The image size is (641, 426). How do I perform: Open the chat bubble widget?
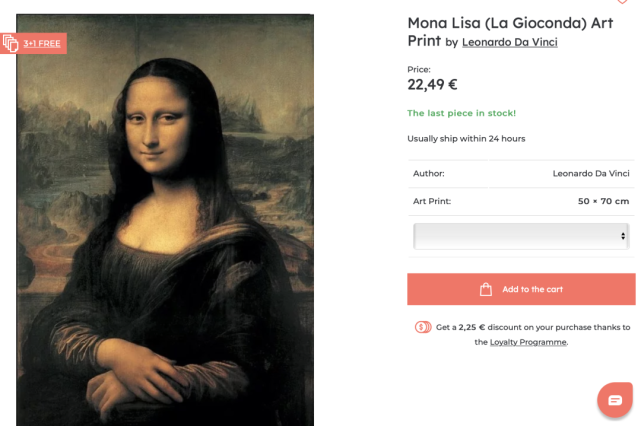(x=615, y=400)
